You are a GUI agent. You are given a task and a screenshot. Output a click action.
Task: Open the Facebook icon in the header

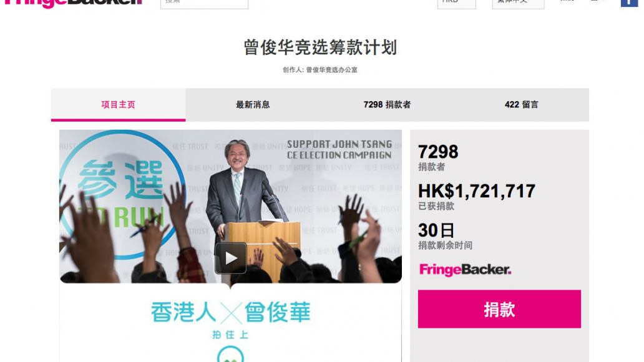(x=629, y=3)
